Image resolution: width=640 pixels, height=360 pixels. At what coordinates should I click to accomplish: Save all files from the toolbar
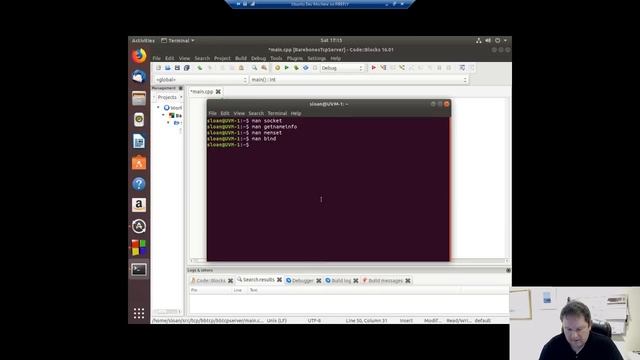pyautogui.click(x=187, y=68)
